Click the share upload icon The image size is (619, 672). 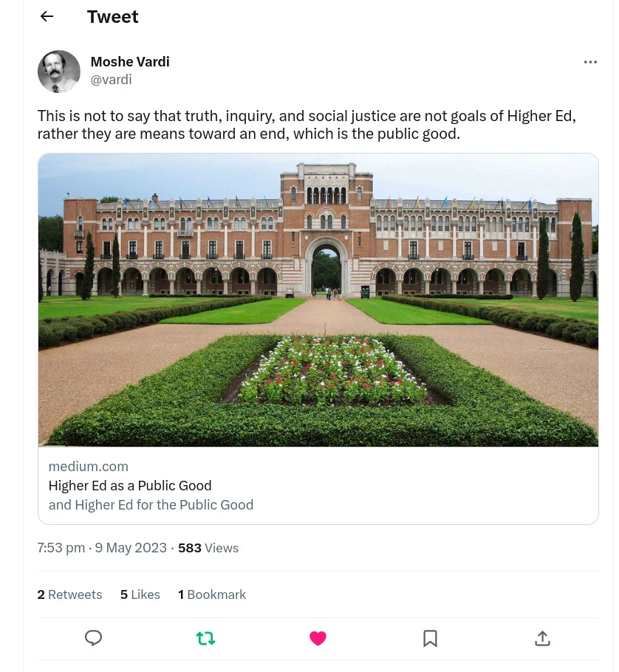(x=542, y=638)
